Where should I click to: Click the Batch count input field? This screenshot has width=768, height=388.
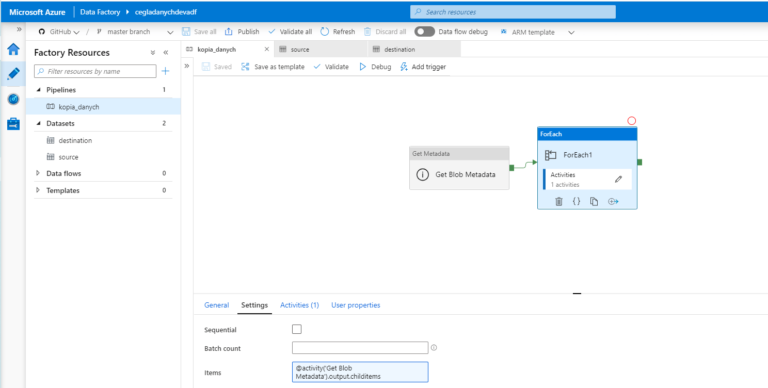click(x=360, y=348)
